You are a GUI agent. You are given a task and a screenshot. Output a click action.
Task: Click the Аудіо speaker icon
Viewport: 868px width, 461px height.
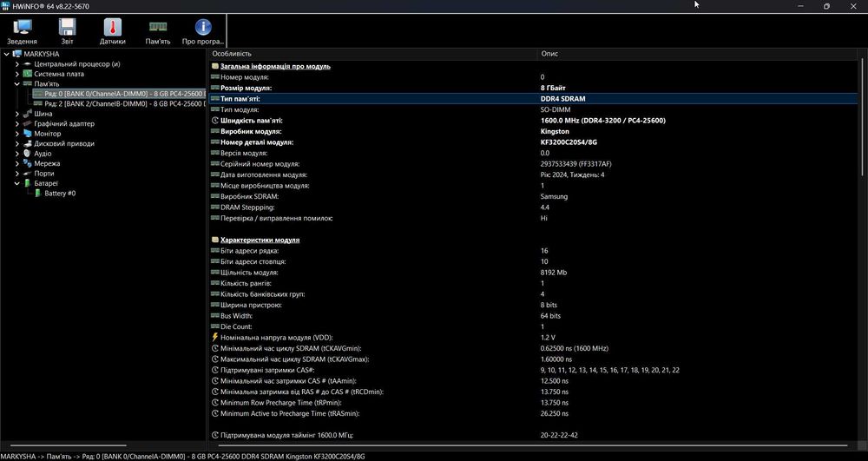click(27, 154)
